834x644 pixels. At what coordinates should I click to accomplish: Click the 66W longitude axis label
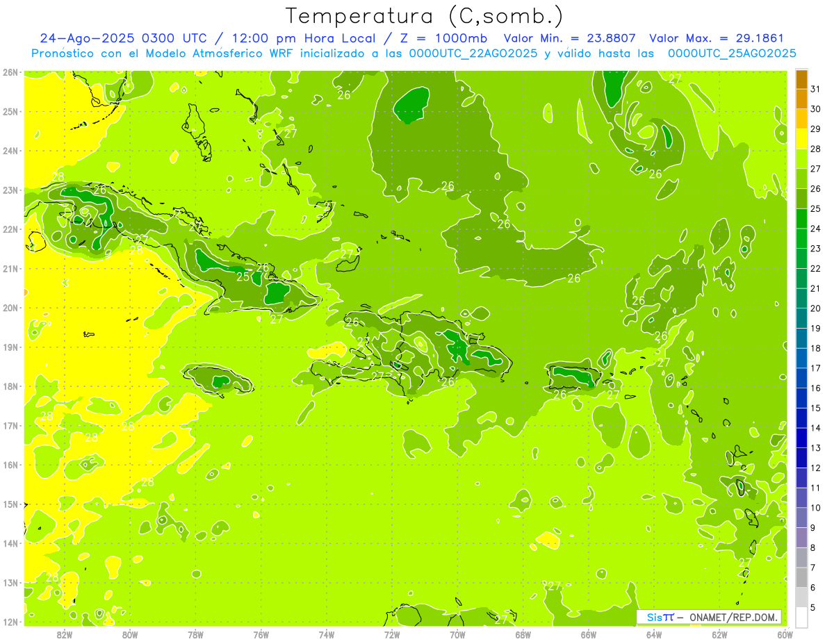pos(588,634)
